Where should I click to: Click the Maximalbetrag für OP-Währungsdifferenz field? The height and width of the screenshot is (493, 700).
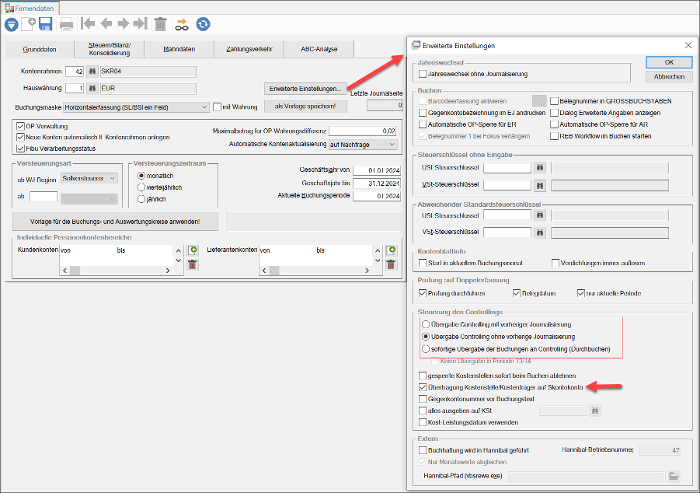tap(362, 131)
